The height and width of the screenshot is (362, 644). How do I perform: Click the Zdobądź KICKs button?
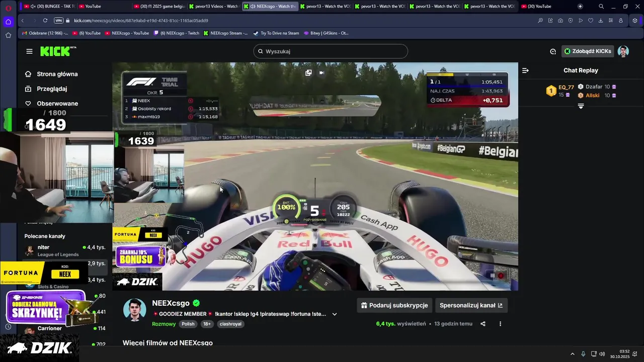pos(588,51)
